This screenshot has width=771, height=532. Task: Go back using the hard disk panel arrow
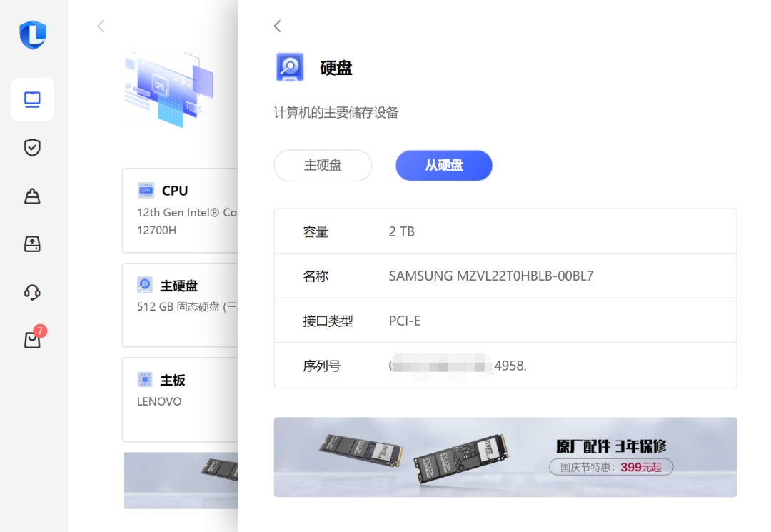277,26
